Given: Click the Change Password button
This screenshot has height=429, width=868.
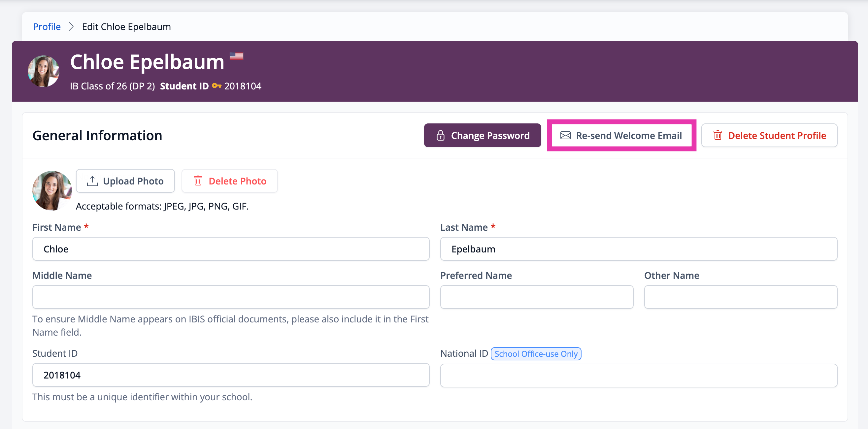Looking at the screenshot, I should [482, 135].
